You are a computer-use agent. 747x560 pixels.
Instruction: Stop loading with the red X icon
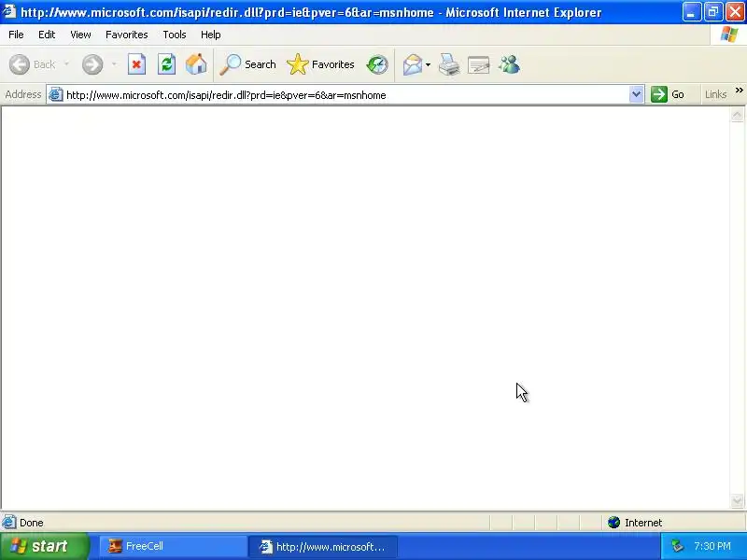coord(136,64)
